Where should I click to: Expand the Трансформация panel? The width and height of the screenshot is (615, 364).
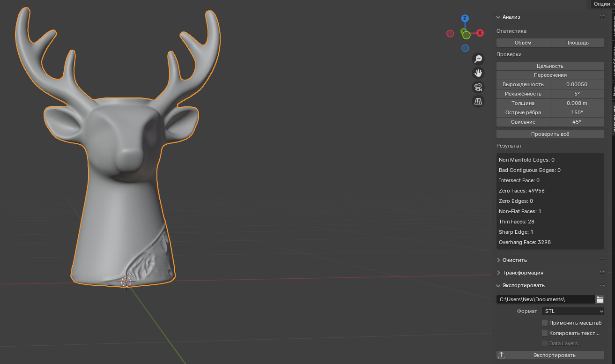pyautogui.click(x=523, y=273)
